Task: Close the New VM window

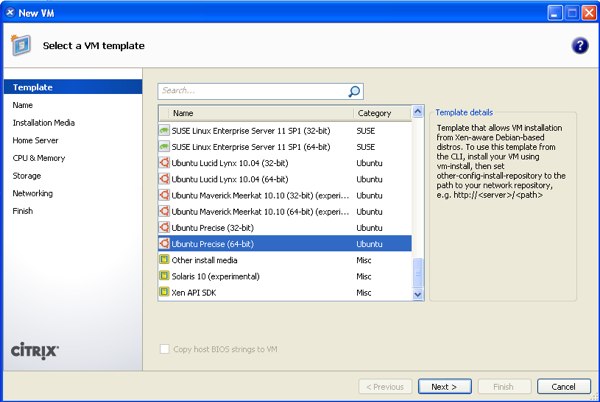Action: (589, 13)
